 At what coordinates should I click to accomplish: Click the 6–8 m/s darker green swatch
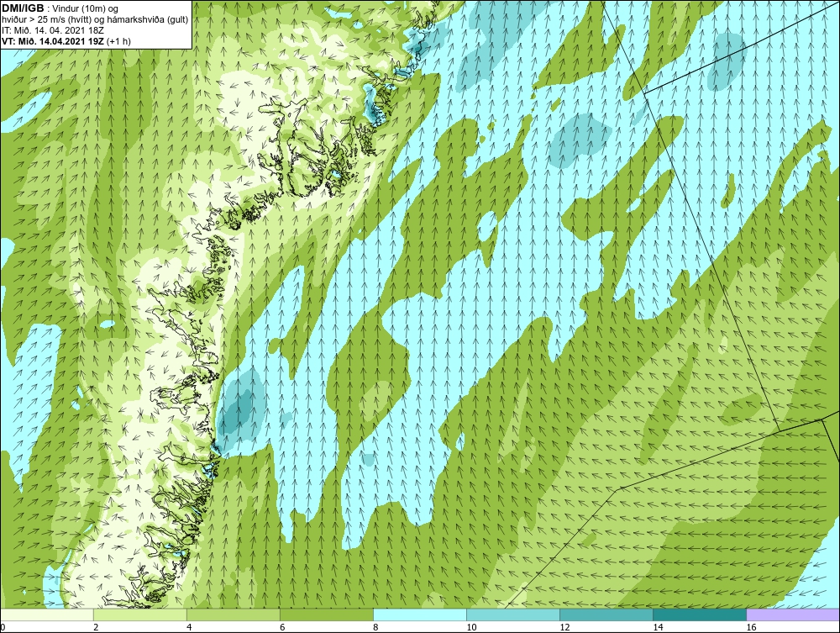326,615
